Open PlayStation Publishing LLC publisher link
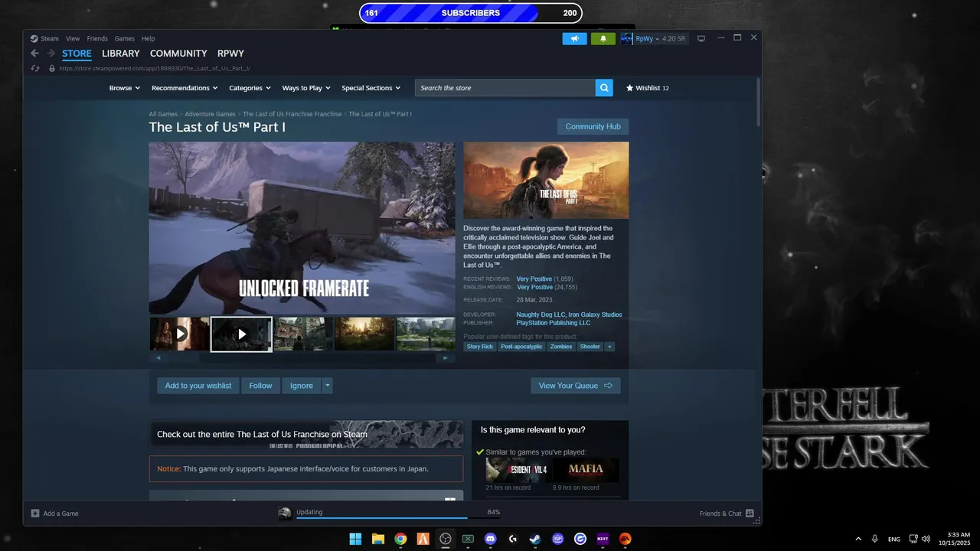980x551 pixels. [554, 323]
